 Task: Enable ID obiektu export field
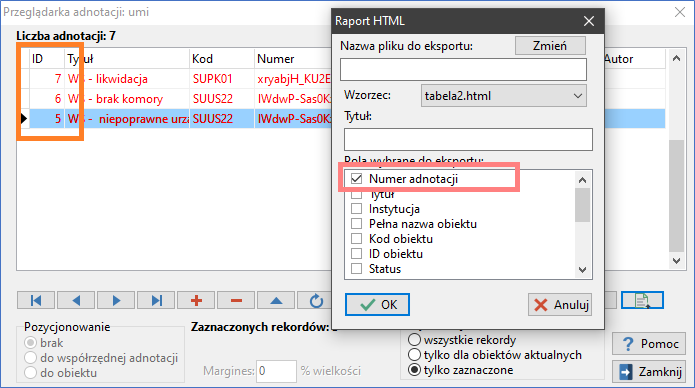coord(356,254)
